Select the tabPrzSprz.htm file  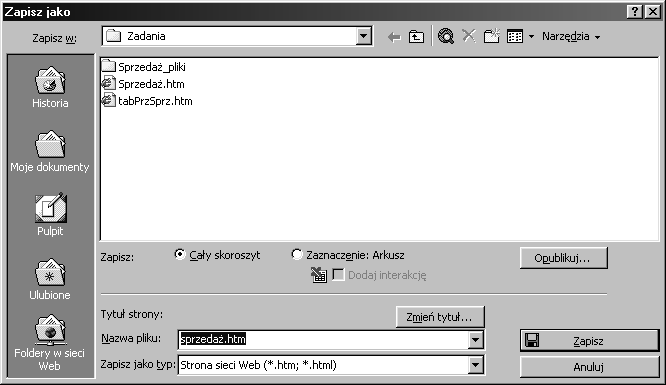[147, 101]
